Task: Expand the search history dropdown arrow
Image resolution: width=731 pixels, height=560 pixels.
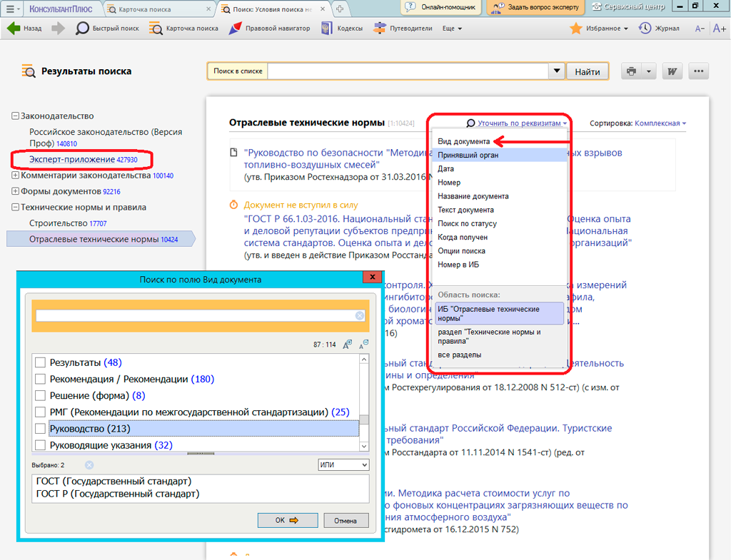Action: coord(557,71)
